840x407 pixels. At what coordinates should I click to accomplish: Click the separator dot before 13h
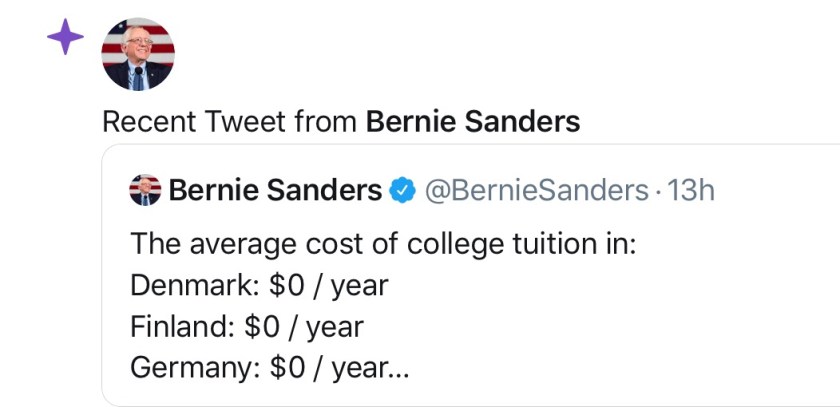(658, 190)
